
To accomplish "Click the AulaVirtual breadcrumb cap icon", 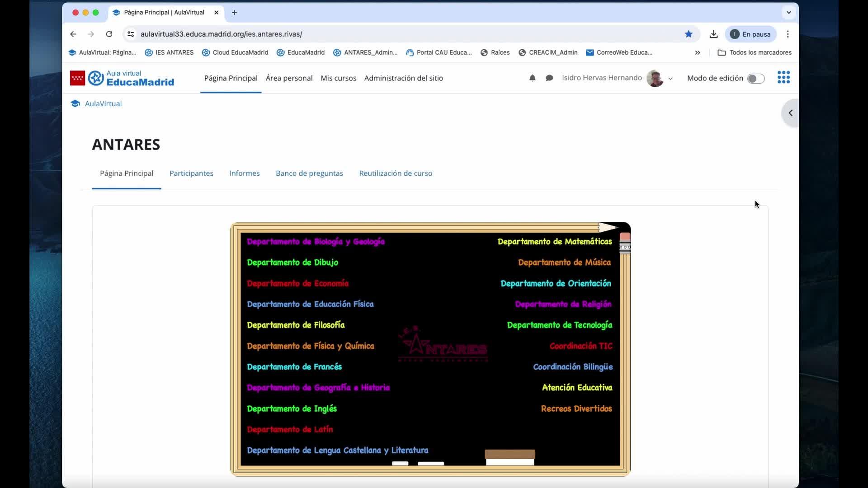I will [x=75, y=103].
